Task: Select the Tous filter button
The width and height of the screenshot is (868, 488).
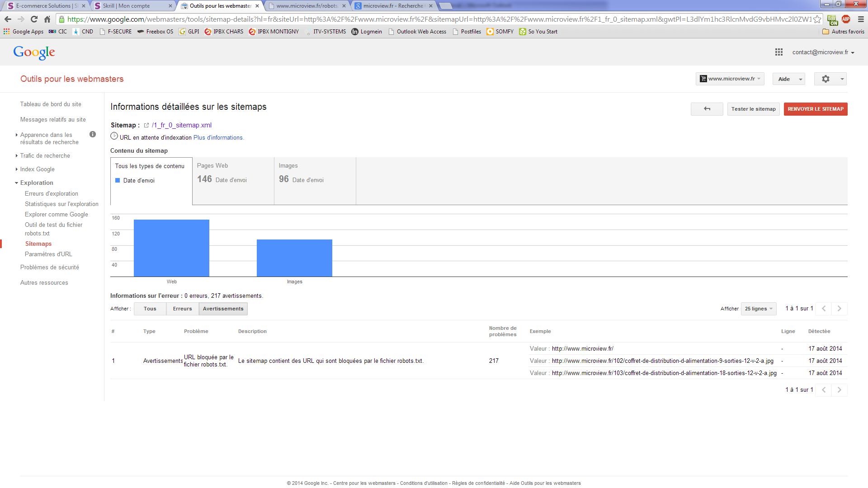Action: pos(150,309)
